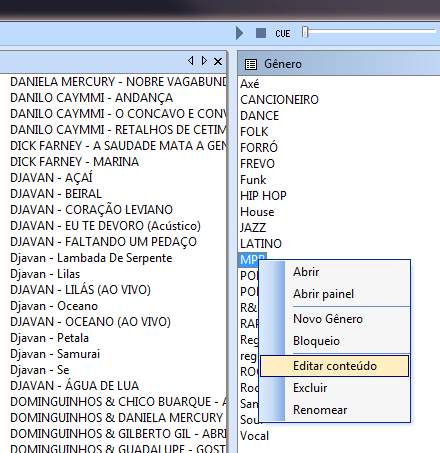
Task: Select DANIELA MERCURY - NOBRE VAGABUNDO track
Action: pyautogui.click(x=118, y=82)
